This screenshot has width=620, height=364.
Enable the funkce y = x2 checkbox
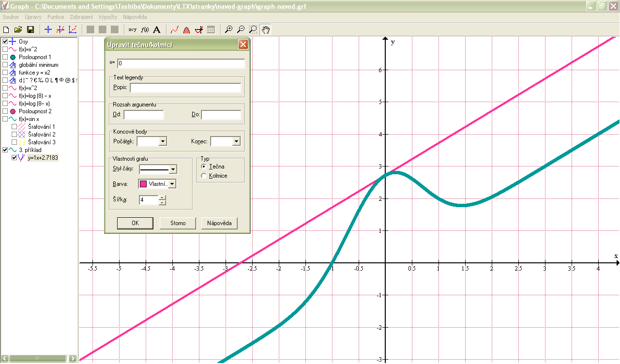5,73
